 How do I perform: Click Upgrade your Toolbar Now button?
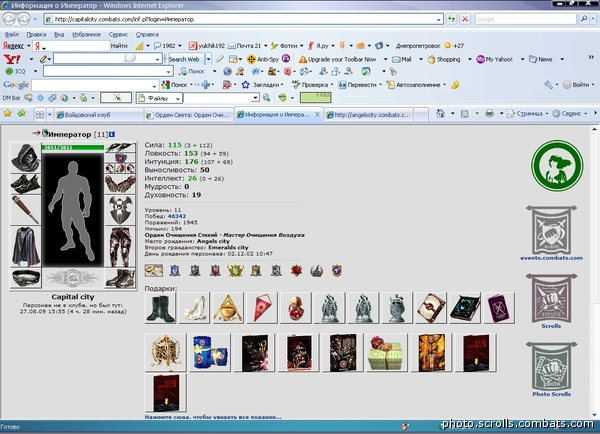pos(338,59)
